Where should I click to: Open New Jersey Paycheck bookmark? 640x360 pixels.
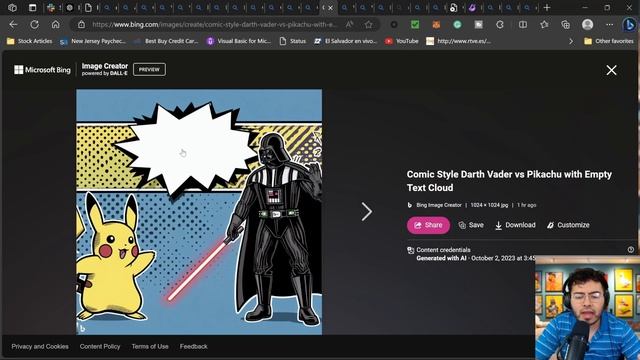(92, 41)
